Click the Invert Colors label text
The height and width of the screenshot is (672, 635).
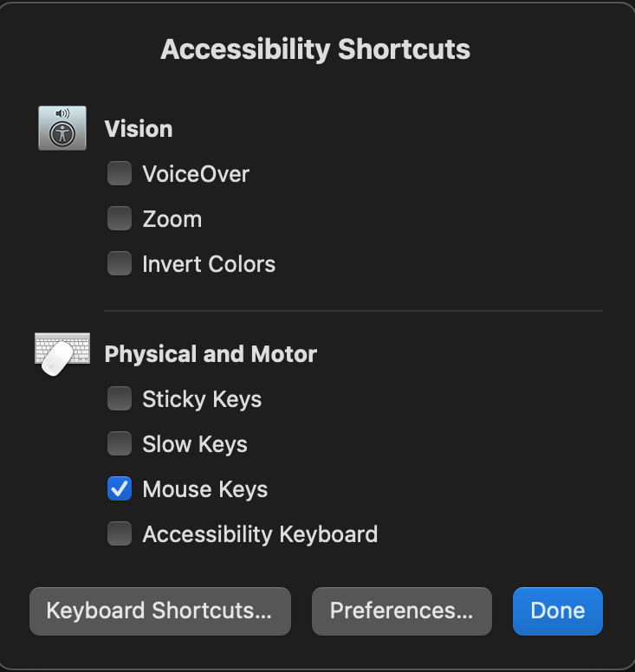click(x=209, y=264)
